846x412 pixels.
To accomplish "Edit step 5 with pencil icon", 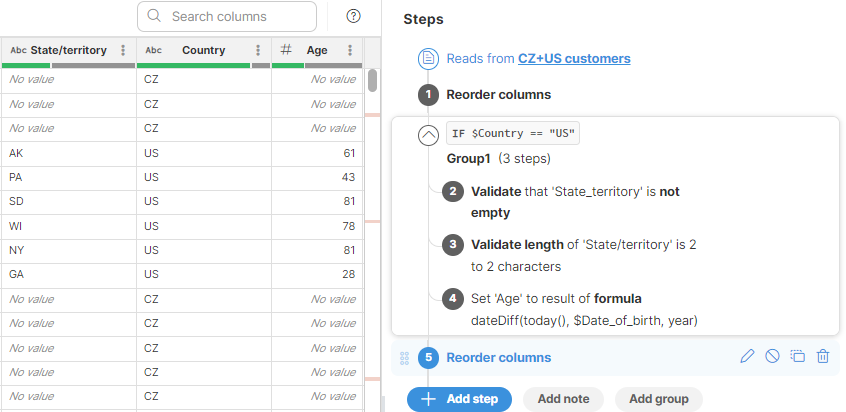I will pos(747,356).
